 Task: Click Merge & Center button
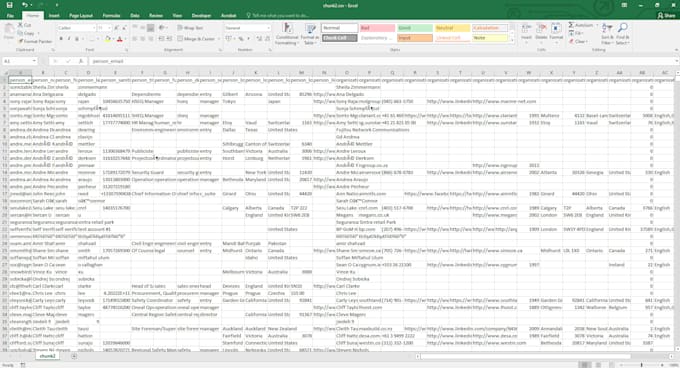pos(196,39)
